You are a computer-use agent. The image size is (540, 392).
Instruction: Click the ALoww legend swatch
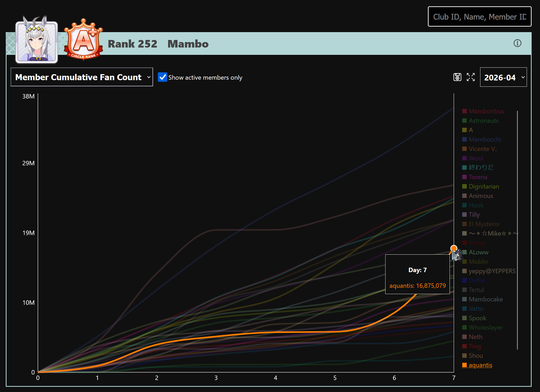point(464,252)
